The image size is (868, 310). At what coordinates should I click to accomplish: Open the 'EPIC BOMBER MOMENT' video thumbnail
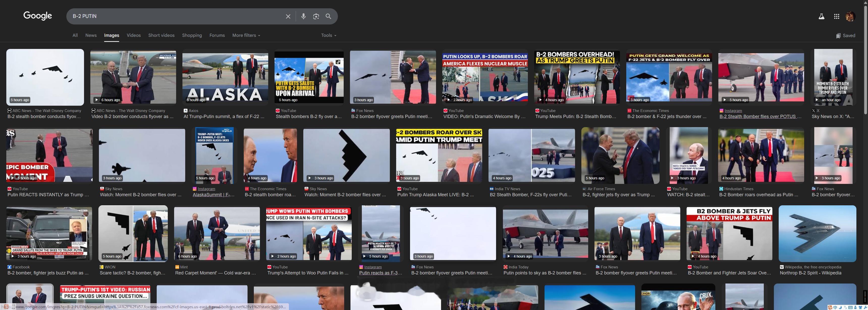[x=49, y=155]
